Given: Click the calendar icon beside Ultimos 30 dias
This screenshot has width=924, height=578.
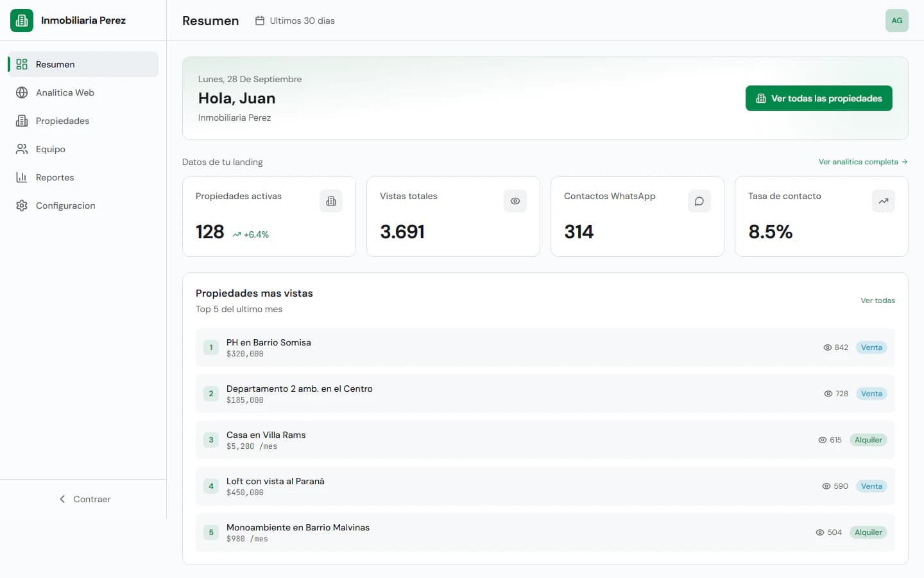Looking at the screenshot, I should point(260,21).
